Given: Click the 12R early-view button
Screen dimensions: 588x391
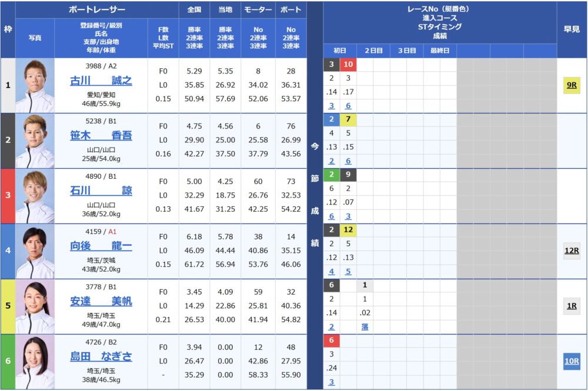Looking at the screenshot, I should tap(572, 250).
